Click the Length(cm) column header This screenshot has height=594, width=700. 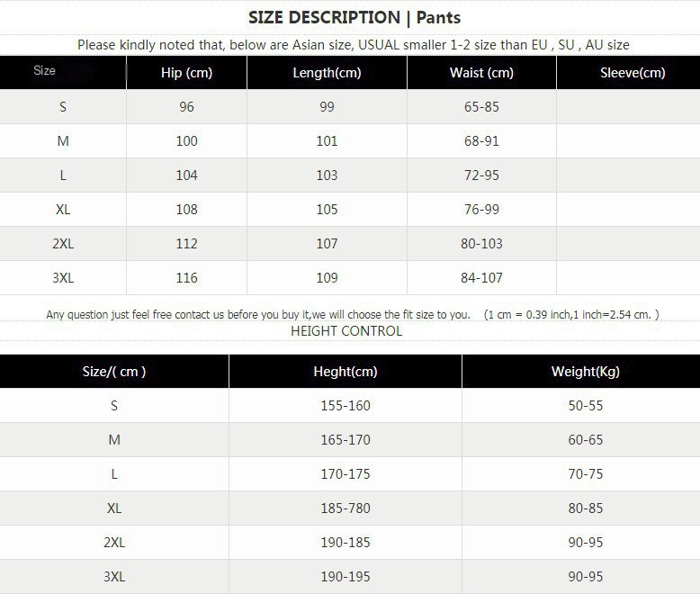tap(327, 73)
